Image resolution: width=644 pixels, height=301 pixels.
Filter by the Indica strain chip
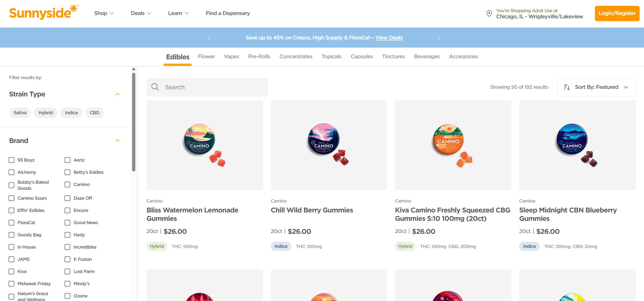(71, 113)
